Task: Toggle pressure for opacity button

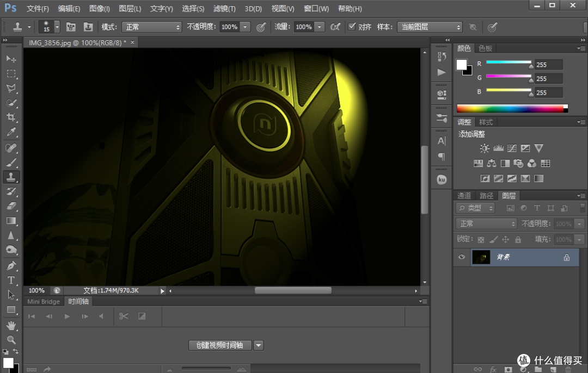Action: click(x=261, y=27)
